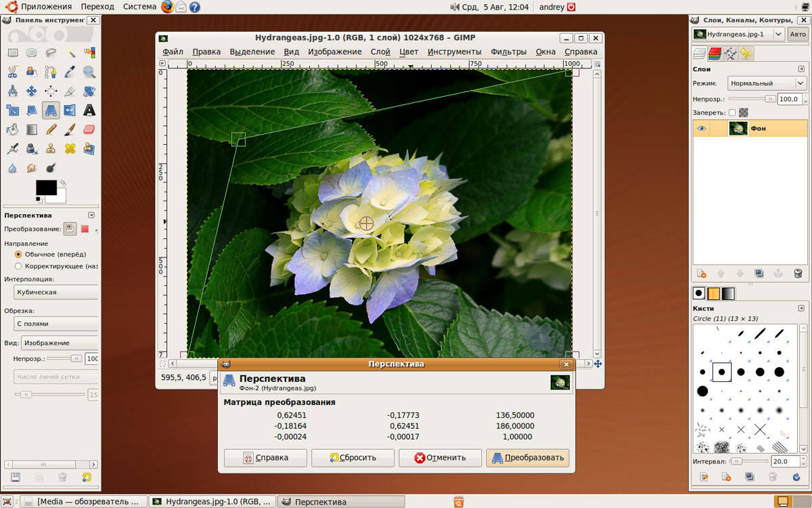The height and width of the screenshot is (508, 812).
Task: Expand the Интерполяция Кубическая dropdown
Action: click(x=57, y=292)
